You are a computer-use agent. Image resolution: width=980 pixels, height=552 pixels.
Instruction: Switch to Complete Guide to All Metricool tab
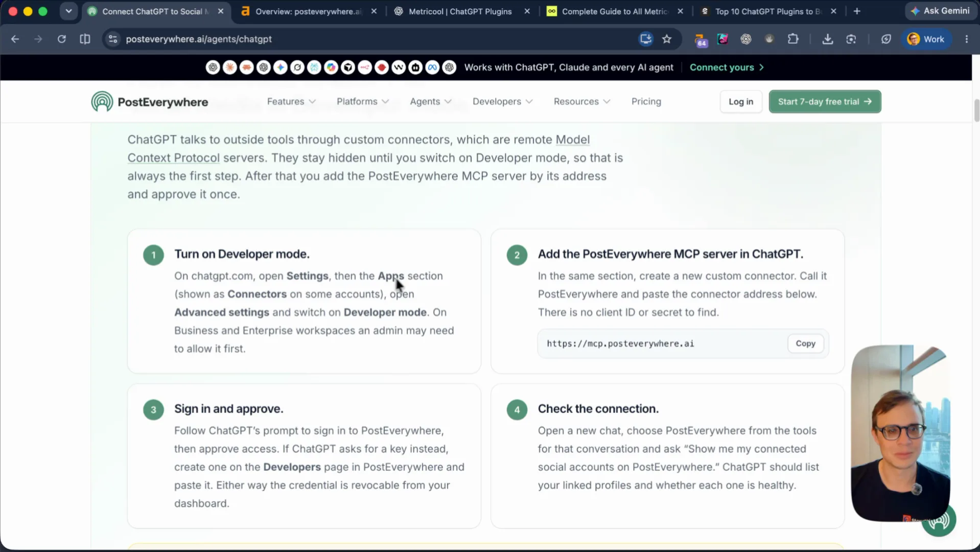click(x=615, y=11)
